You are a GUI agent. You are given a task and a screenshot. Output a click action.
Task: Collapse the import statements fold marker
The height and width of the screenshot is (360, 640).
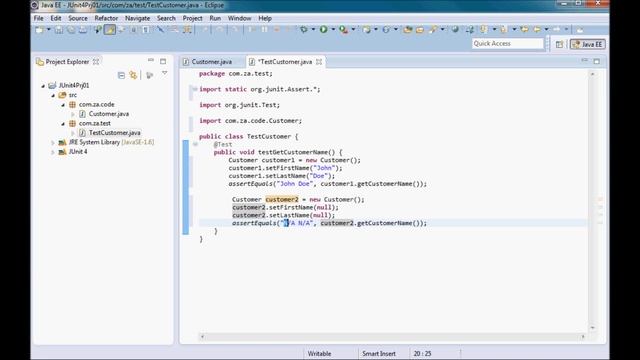tap(195, 89)
